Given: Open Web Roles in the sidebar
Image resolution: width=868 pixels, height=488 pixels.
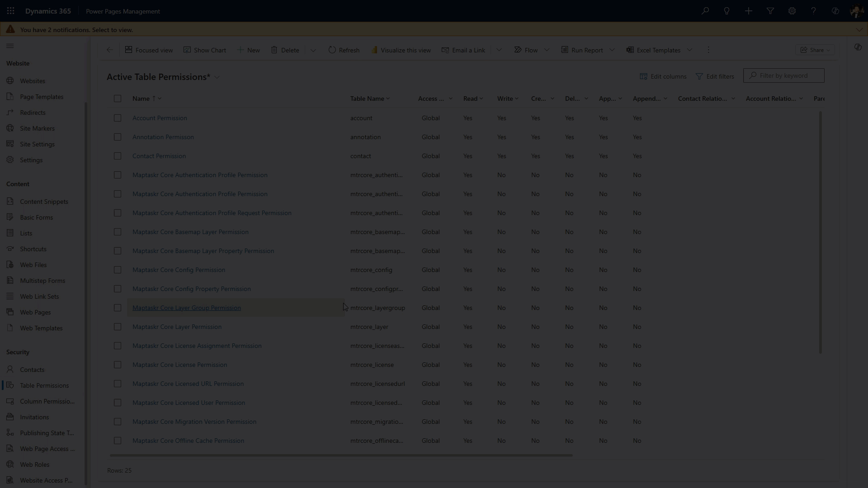Looking at the screenshot, I should point(34,465).
